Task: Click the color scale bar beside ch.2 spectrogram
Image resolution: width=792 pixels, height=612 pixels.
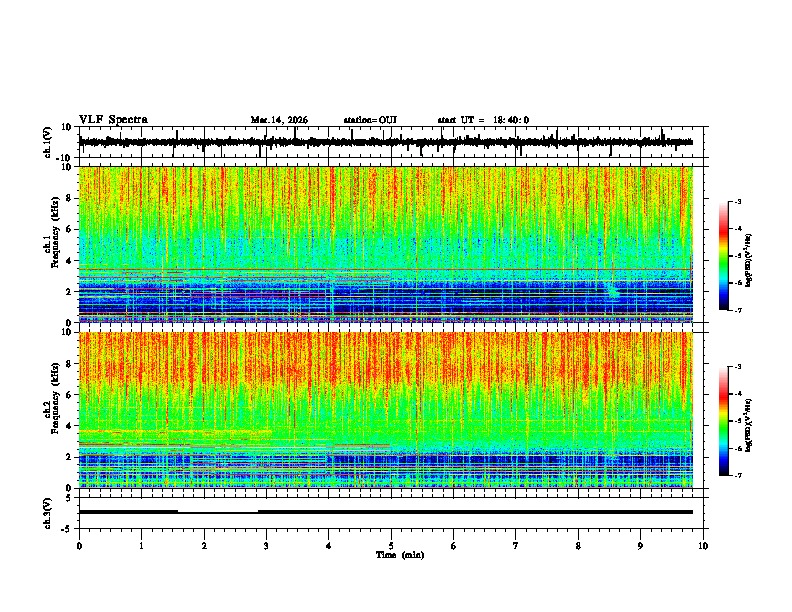Action: (723, 421)
